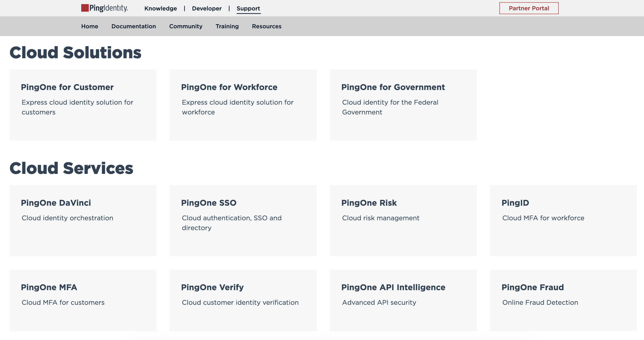Select Training in the navigation bar
The image size is (644, 340).
tap(227, 26)
